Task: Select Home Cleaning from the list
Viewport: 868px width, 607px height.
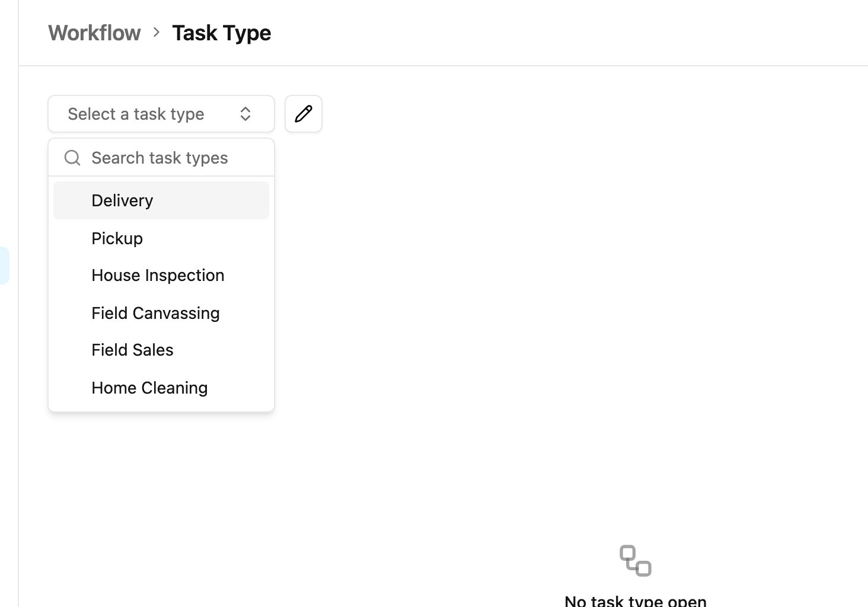Action: pyautogui.click(x=161, y=388)
